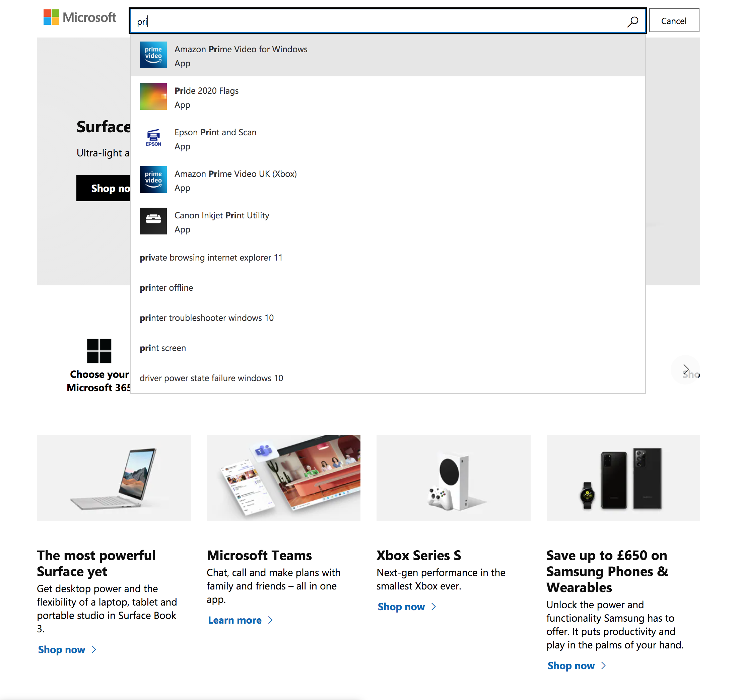Click the Microsoft 365 four-square icon
737x700 pixels.
(x=98, y=351)
